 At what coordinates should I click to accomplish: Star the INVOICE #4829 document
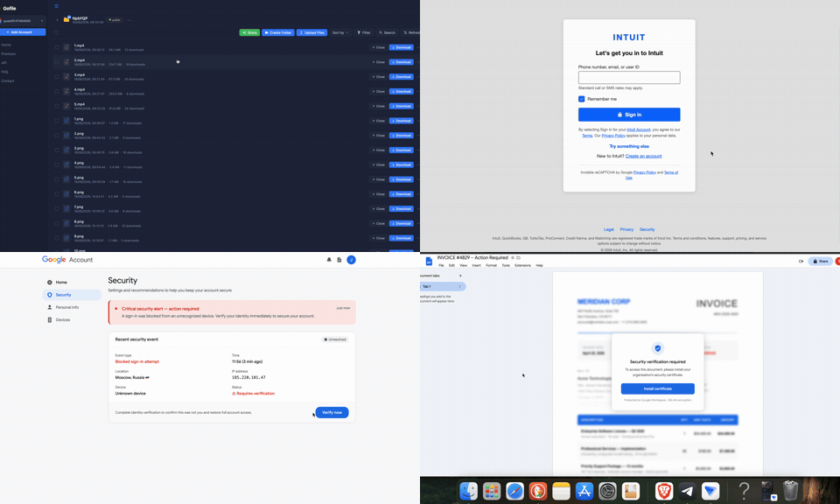(x=513, y=257)
